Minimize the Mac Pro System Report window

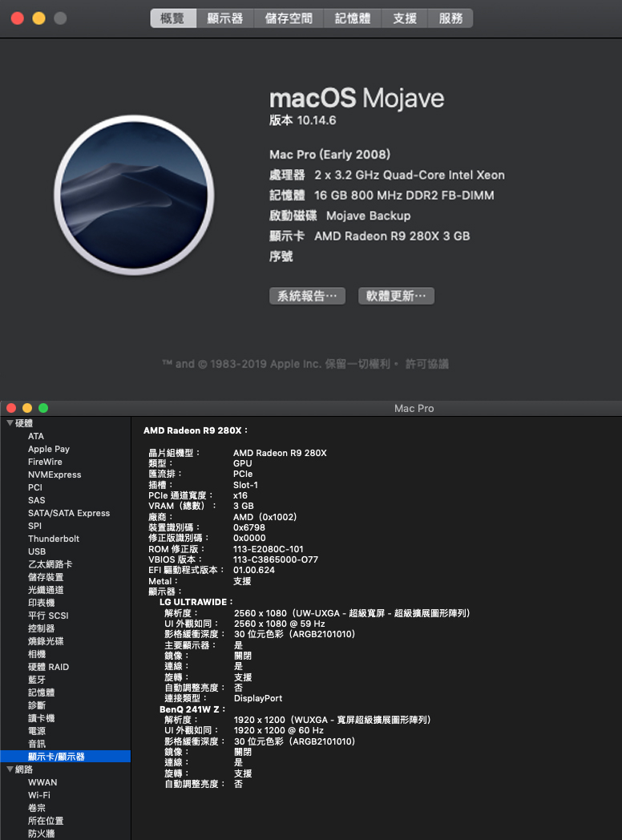pos(27,408)
